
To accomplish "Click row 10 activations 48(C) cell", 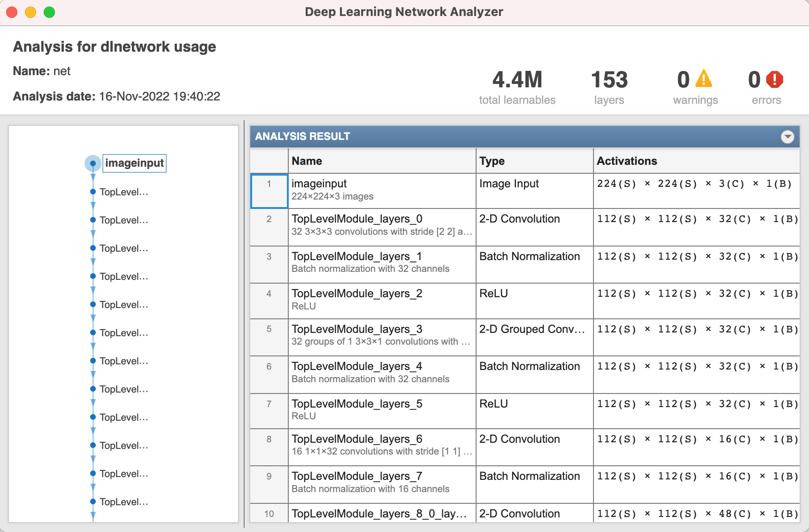I will coord(696,513).
